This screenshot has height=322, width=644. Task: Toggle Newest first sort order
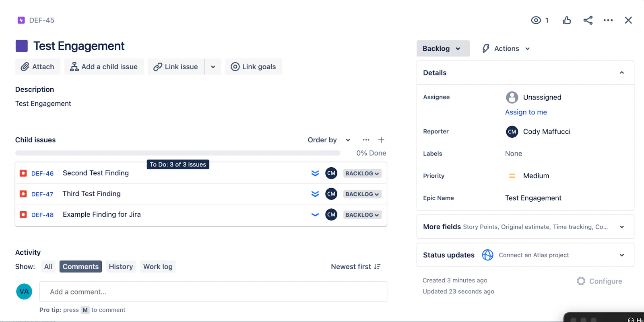pos(355,267)
